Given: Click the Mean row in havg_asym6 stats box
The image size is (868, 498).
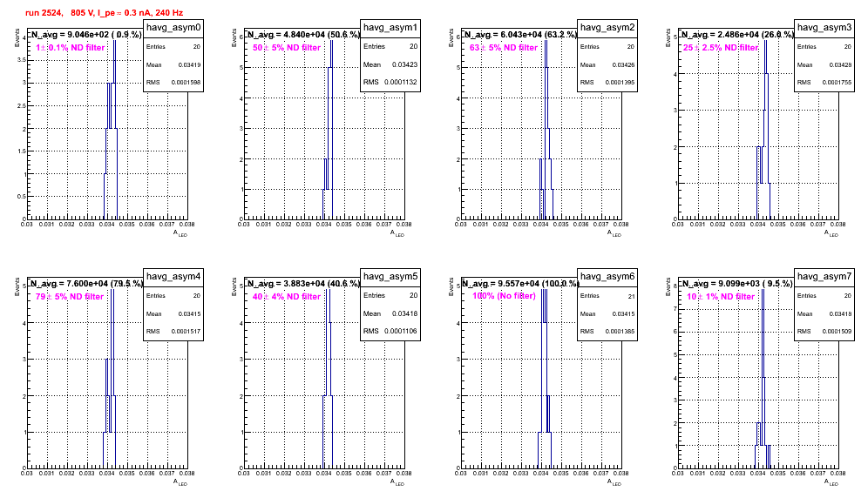Looking at the screenshot, I should click(x=607, y=313).
